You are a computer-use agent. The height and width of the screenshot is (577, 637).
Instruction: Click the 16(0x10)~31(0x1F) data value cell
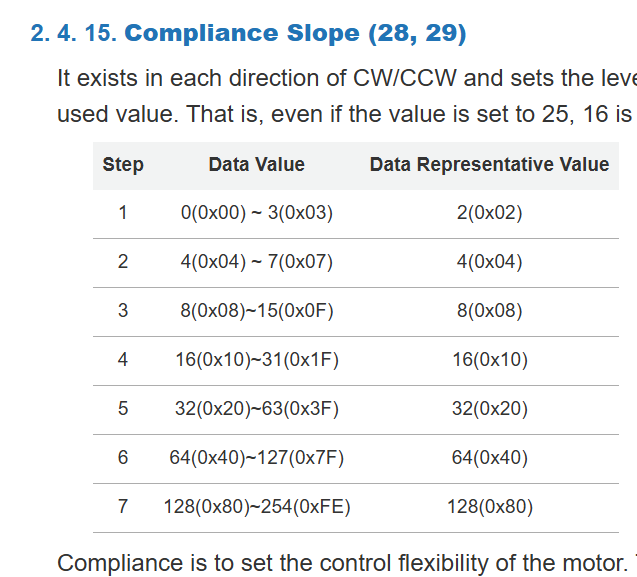256,360
